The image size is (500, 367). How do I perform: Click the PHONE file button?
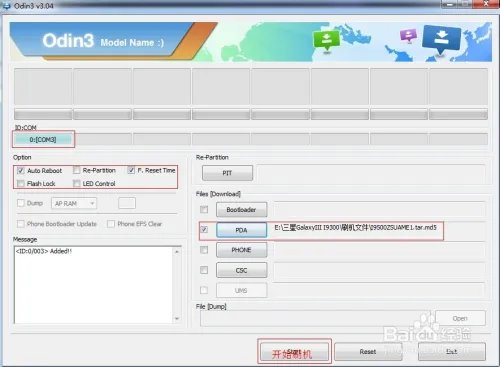click(x=241, y=250)
